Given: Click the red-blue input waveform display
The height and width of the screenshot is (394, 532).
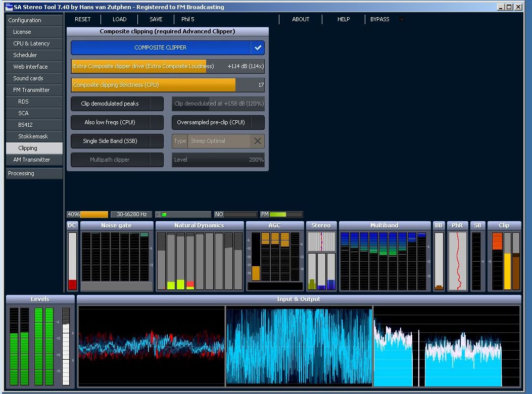Looking at the screenshot, I should click(x=152, y=346).
